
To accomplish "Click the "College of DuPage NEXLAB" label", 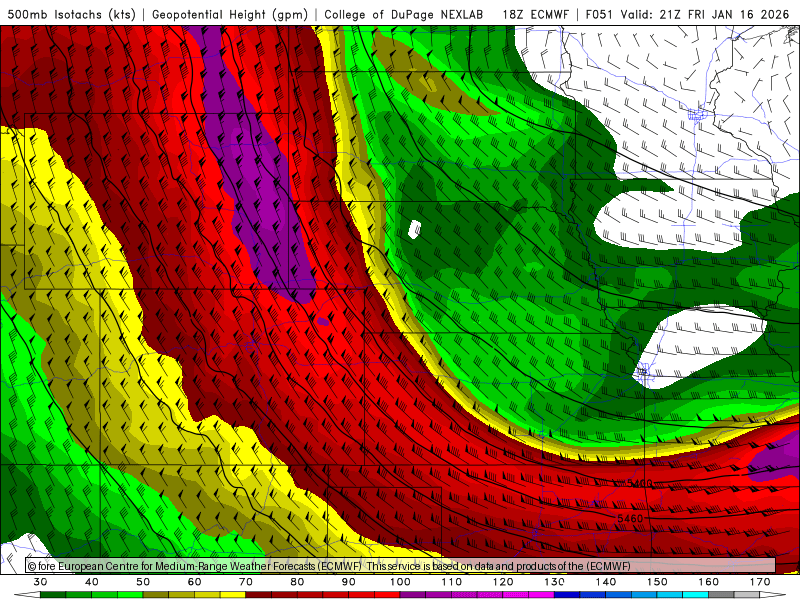I will pos(404,15).
